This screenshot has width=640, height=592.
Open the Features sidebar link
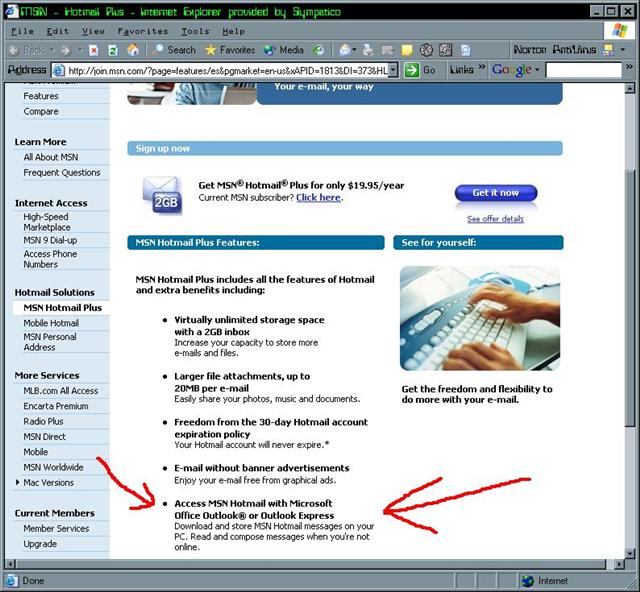tap(41, 96)
